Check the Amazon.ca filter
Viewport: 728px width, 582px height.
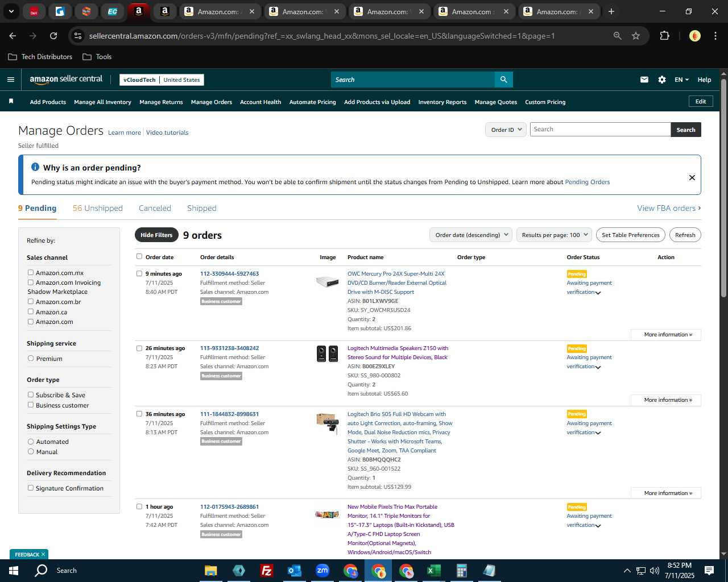(x=31, y=311)
